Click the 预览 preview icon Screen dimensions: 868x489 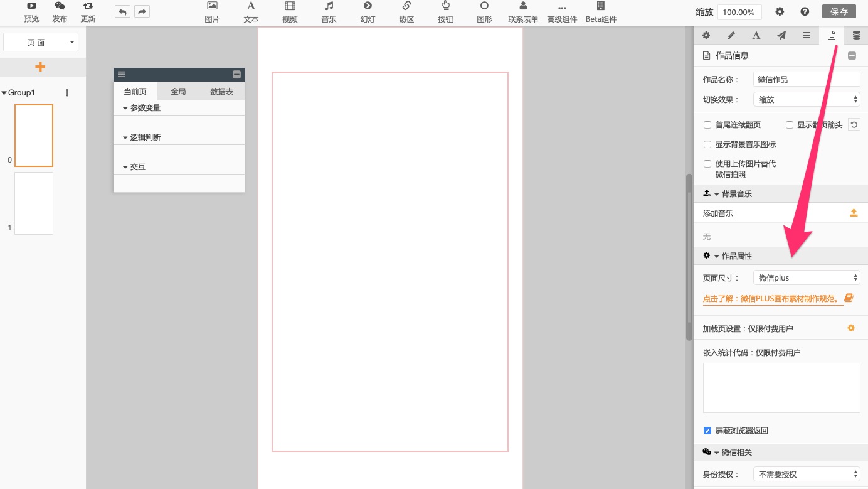point(31,6)
